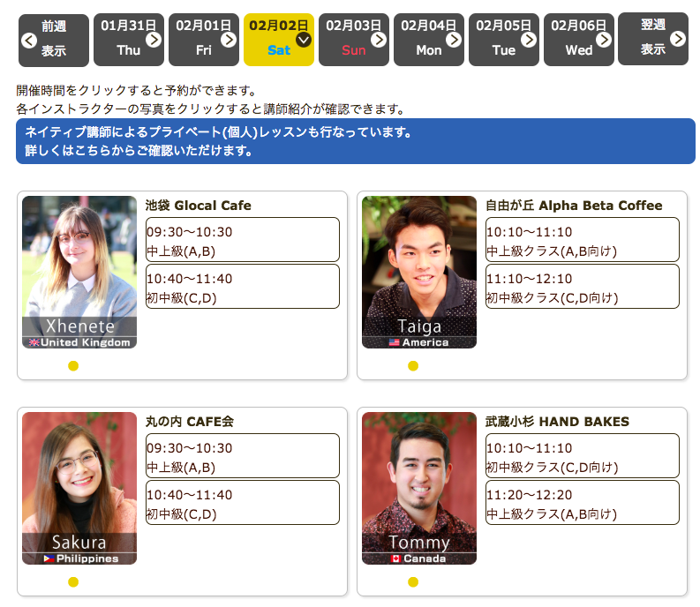View Sakura's instructor profile photo
This screenshot has width=700, height=607.
(x=79, y=488)
